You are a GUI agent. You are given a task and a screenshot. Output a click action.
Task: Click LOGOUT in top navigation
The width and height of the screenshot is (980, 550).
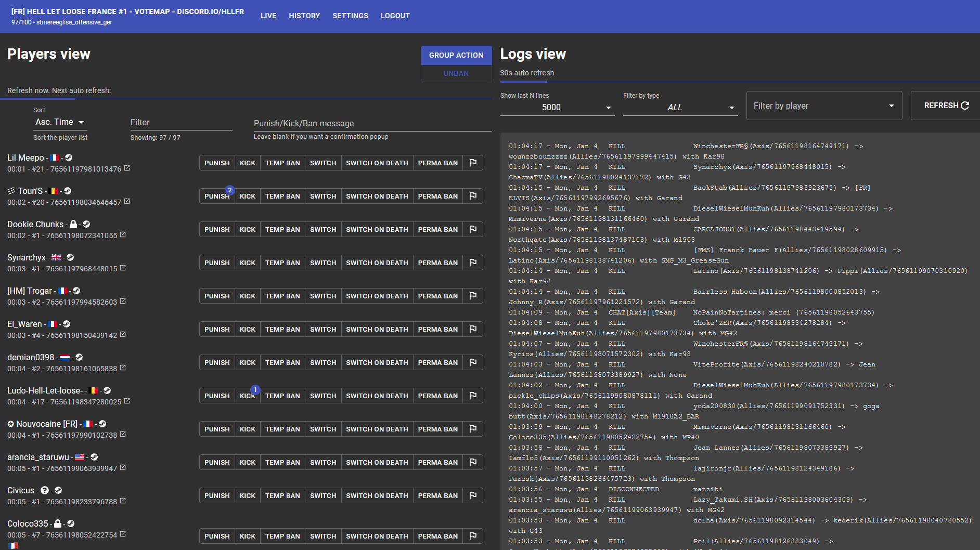[x=395, y=16]
